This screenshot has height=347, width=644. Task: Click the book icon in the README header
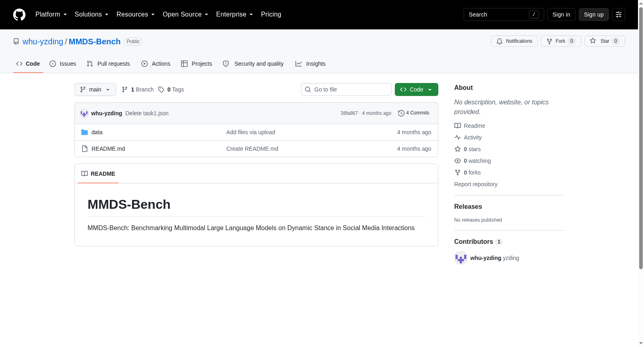pos(85,174)
